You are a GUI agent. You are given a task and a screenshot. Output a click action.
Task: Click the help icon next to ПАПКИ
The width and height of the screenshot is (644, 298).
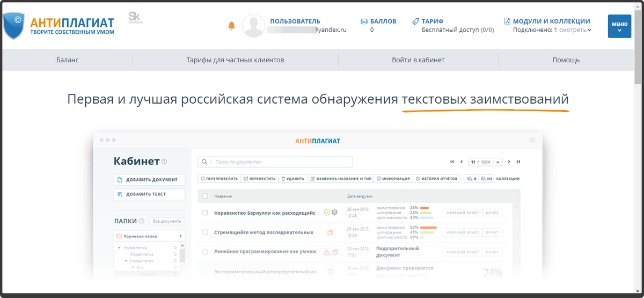(x=142, y=221)
